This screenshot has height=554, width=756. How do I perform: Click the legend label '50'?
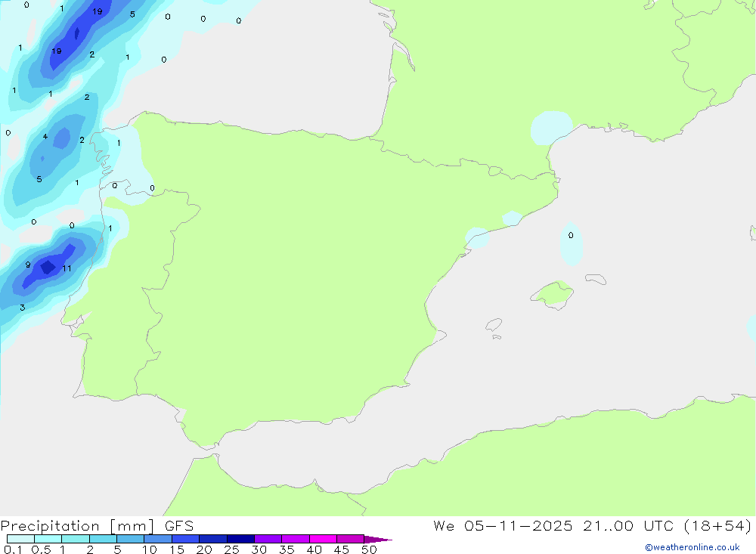[x=369, y=549]
